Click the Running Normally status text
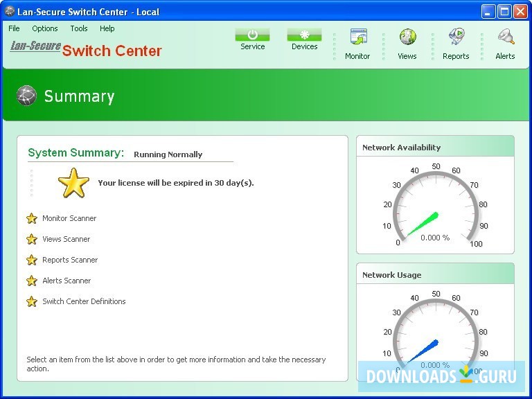The image size is (532, 399). [168, 154]
